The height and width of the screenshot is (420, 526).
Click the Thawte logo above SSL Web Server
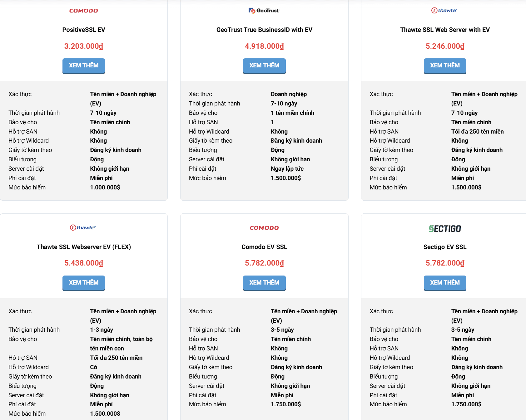(444, 10)
